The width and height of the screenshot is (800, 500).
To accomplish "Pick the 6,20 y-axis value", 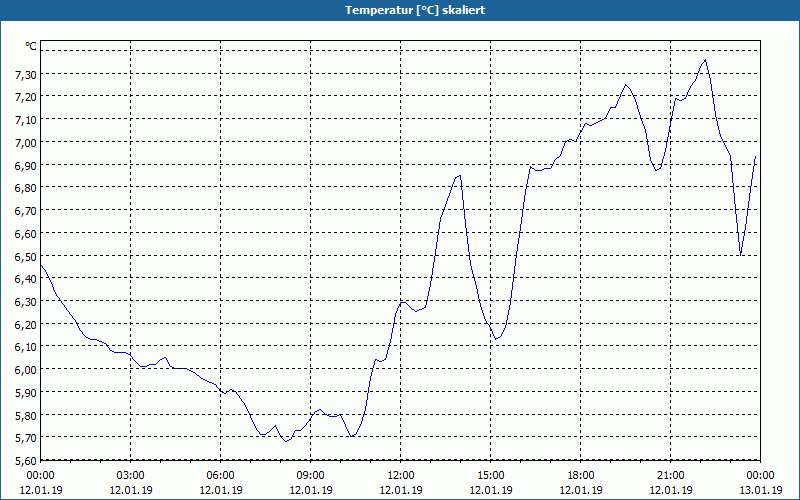I will point(26,324).
